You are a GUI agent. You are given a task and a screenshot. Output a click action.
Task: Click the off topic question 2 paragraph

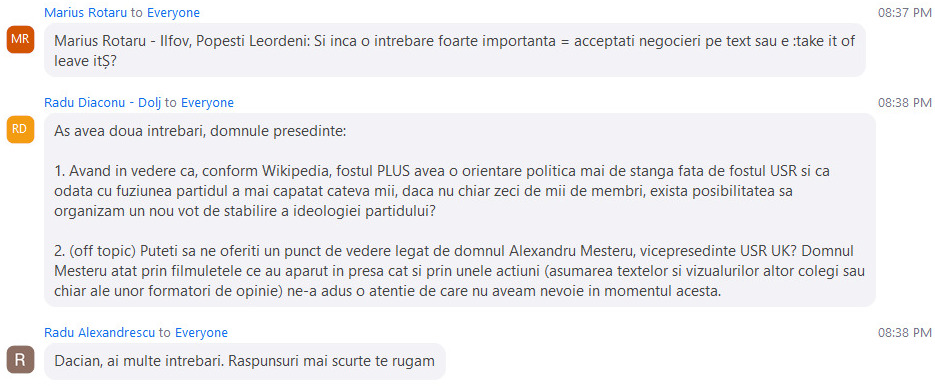(459, 271)
